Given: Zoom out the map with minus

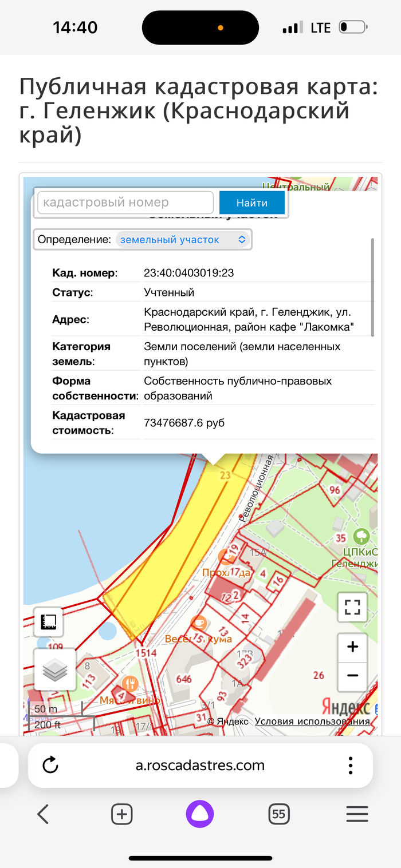Looking at the screenshot, I should click(x=352, y=675).
